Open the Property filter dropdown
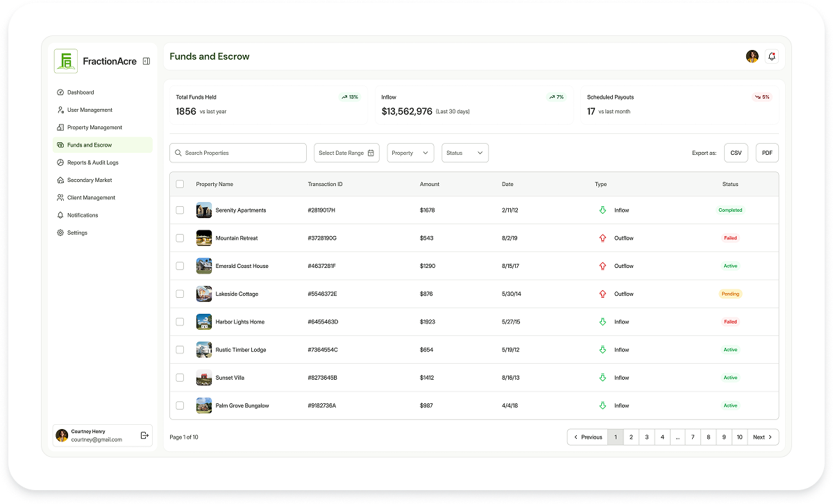Screen dimensions: 833x504 (410, 152)
